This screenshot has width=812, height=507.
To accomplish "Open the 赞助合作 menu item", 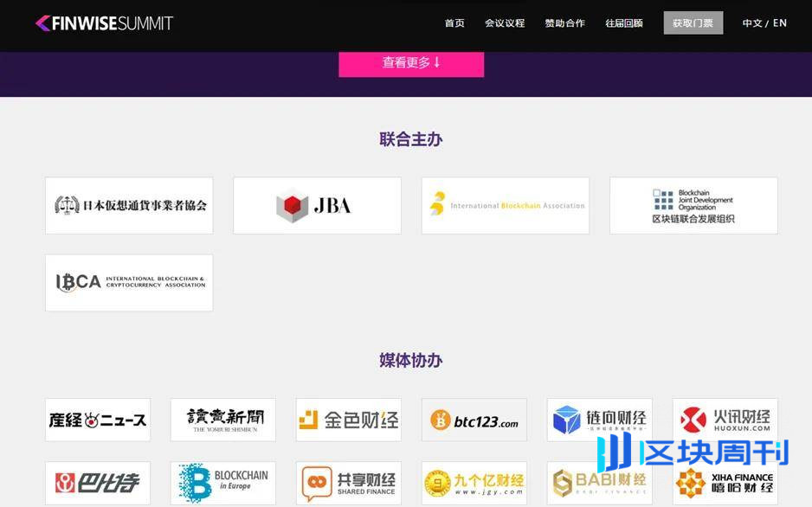I will pos(564,23).
